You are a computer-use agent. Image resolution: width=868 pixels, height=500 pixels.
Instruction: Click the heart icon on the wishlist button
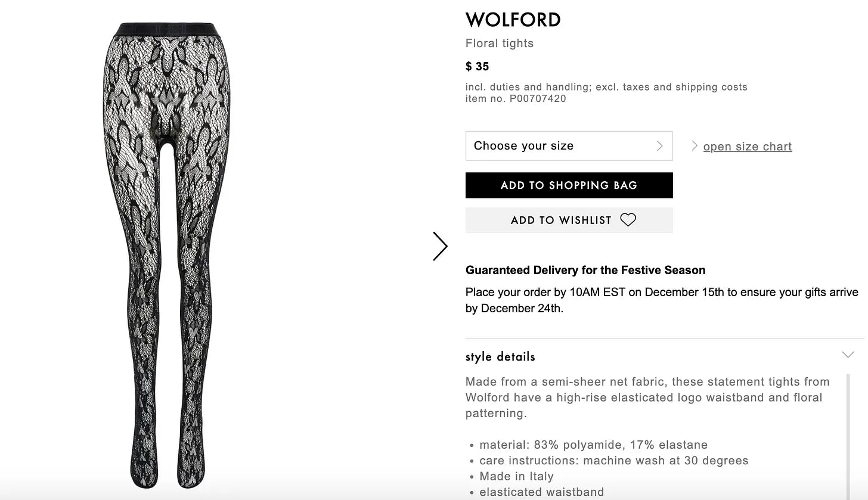click(x=628, y=220)
